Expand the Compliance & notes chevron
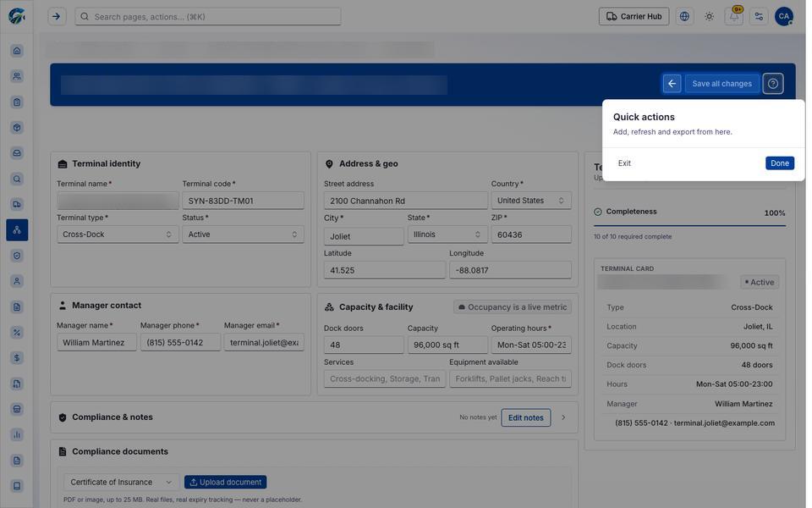Viewport: 812px width, 508px height. 563,417
